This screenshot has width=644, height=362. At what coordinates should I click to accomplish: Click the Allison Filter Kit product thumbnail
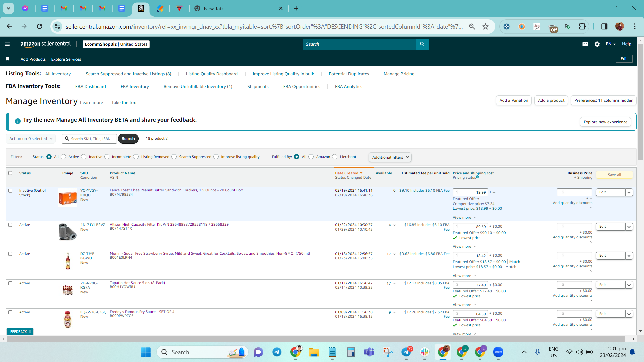point(68,232)
